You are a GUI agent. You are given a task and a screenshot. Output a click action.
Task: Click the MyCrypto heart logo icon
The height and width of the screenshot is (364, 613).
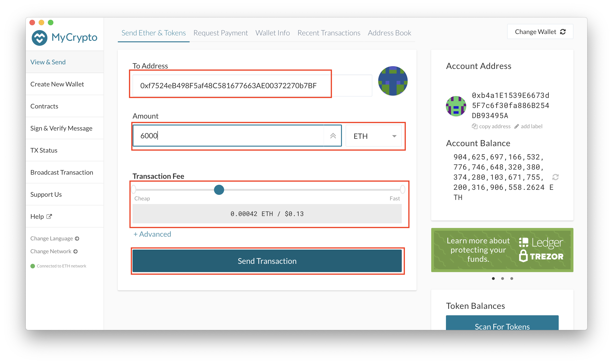click(39, 38)
